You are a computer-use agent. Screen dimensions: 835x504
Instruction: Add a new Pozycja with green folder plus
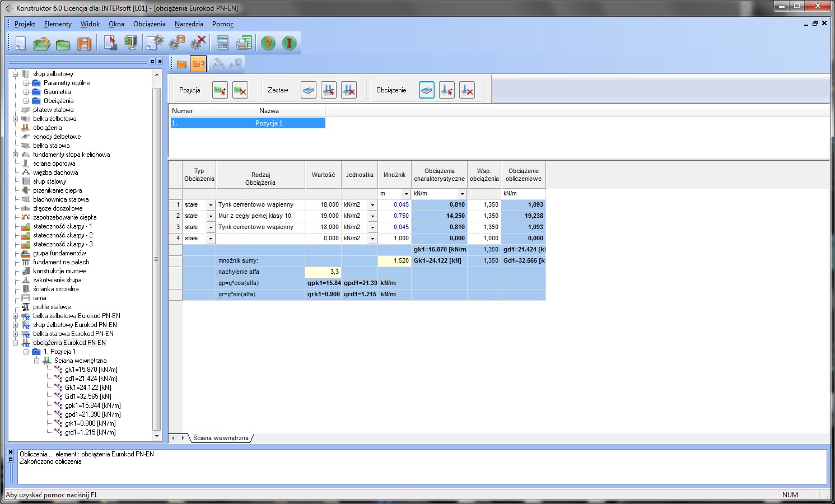[x=220, y=90]
